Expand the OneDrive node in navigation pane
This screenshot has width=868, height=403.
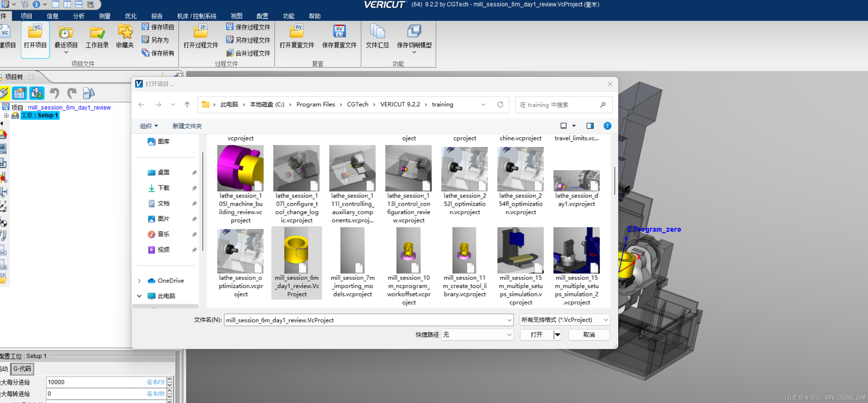tap(139, 281)
